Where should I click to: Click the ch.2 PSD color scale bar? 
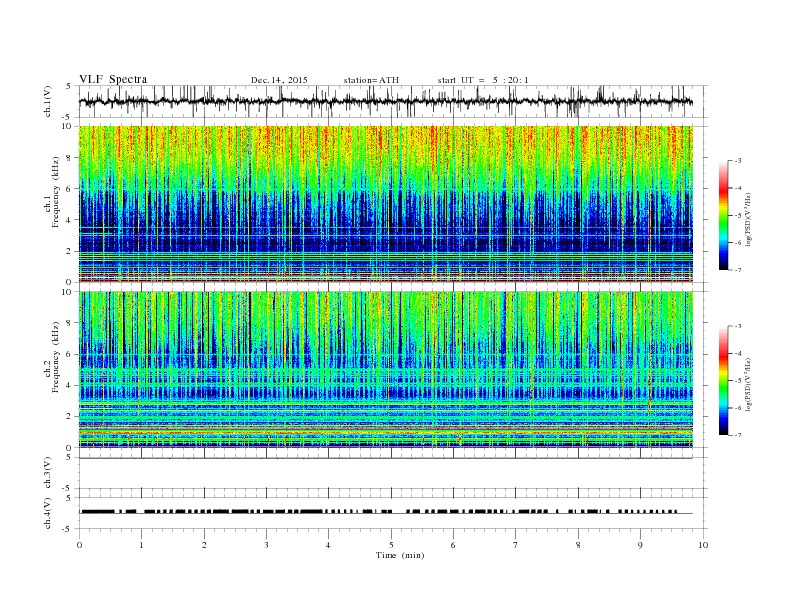click(724, 380)
